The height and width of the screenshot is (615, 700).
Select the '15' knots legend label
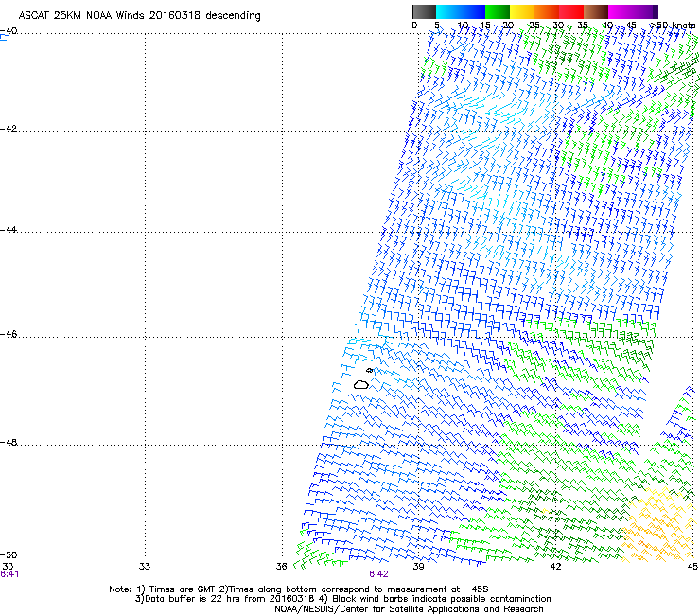(485, 26)
